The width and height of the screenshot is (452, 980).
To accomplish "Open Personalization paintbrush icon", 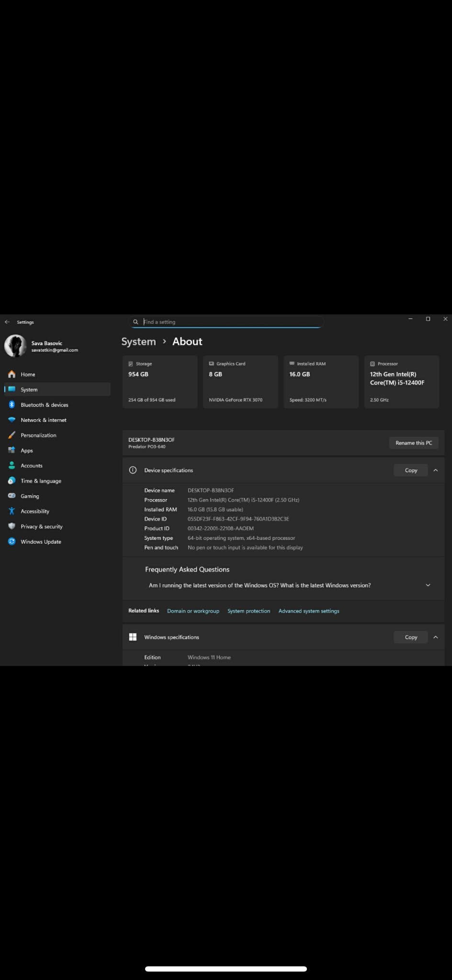I will point(12,435).
